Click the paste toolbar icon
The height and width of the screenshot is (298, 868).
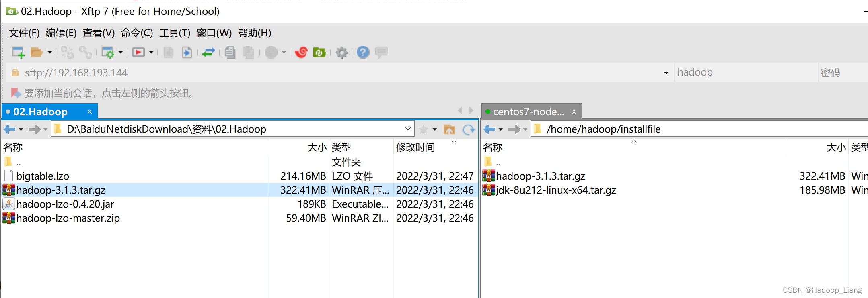[x=249, y=52]
